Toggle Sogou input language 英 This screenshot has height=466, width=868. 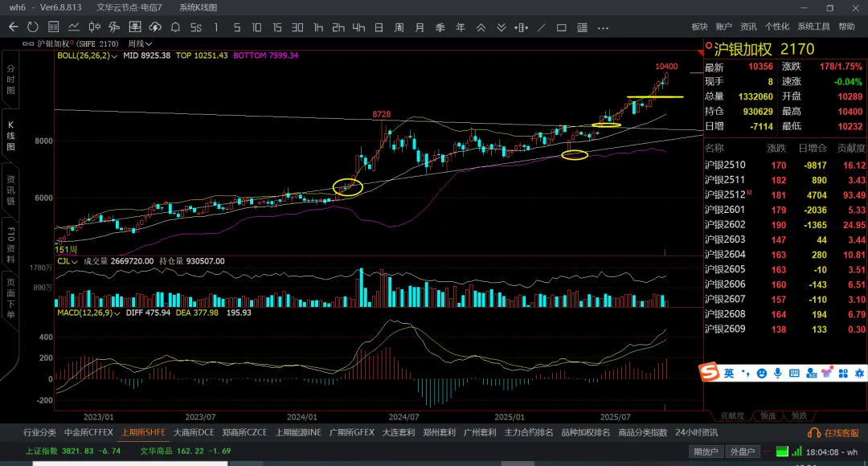click(x=729, y=374)
